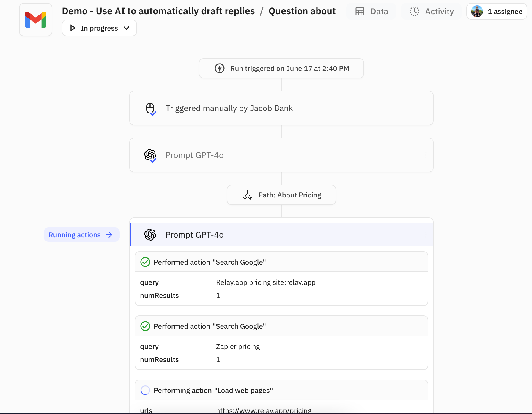Click the path branching arrows icon
The height and width of the screenshot is (414, 532).
[x=248, y=195]
